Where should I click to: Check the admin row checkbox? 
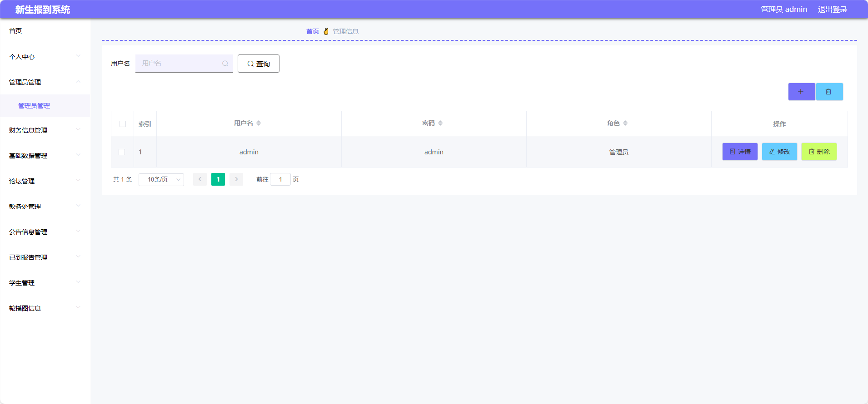122,152
